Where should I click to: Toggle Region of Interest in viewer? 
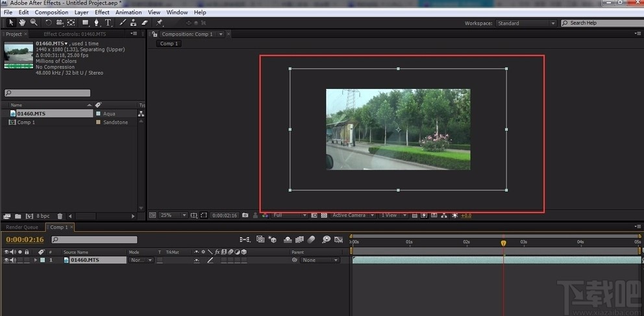(x=314, y=215)
